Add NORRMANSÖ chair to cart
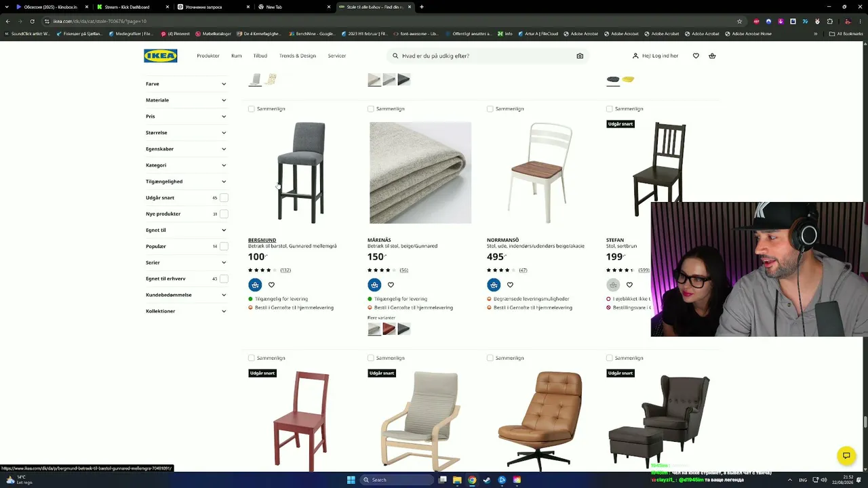The width and height of the screenshot is (868, 488). pos(494,285)
